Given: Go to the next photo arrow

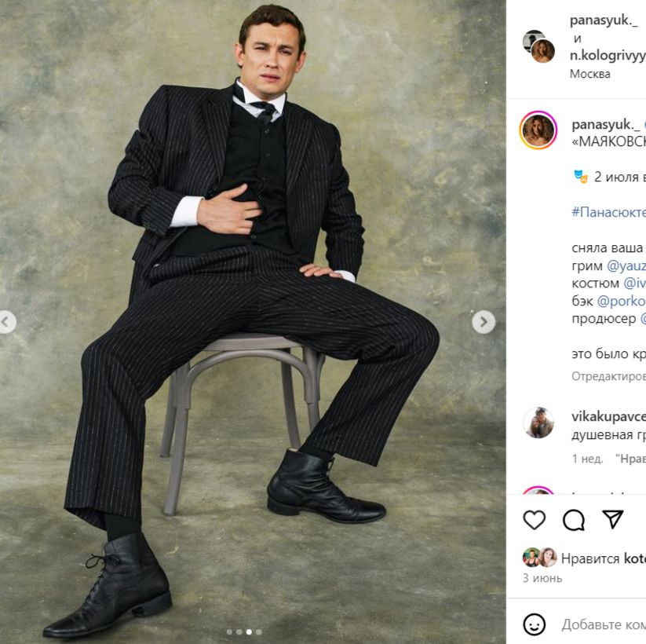Looking at the screenshot, I should pyautogui.click(x=484, y=322).
